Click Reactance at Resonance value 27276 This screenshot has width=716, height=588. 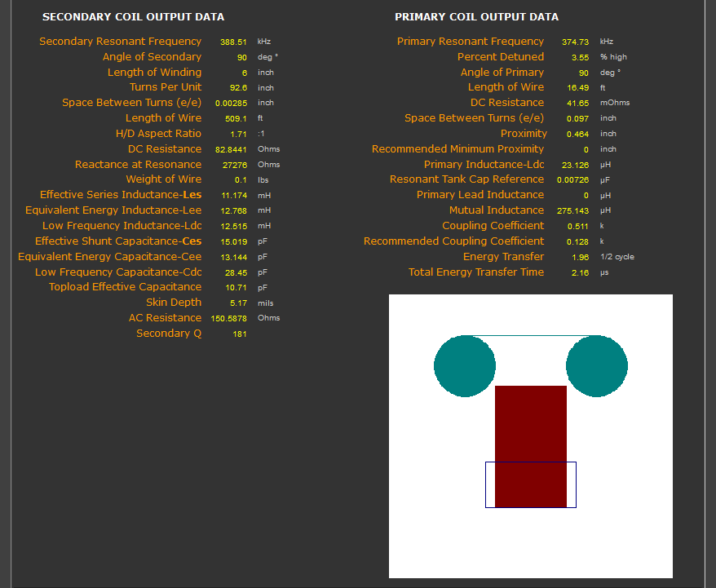pos(235,166)
